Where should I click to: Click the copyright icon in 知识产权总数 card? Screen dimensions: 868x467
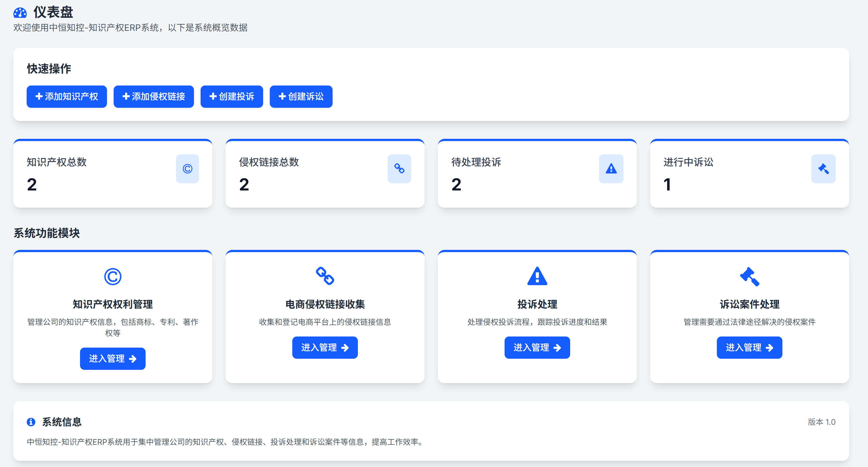pyautogui.click(x=187, y=169)
